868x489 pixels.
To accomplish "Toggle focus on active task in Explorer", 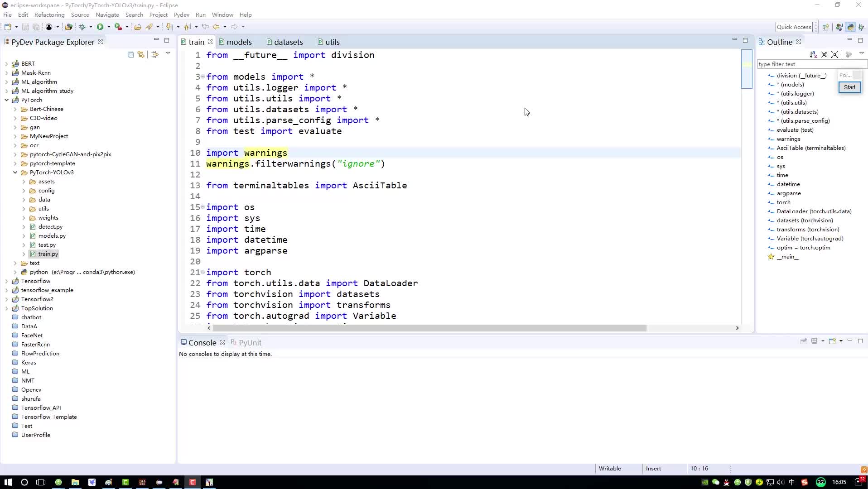I will click(x=155, y=54).
